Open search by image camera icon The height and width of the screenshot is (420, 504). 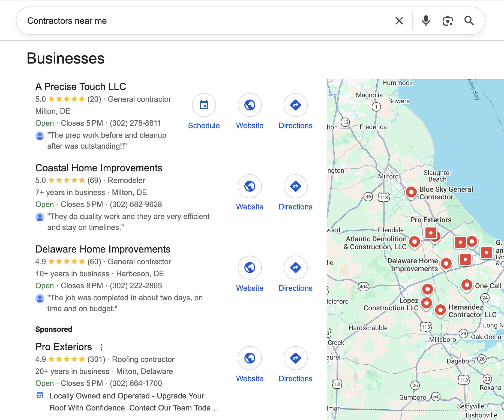[448, 21]
